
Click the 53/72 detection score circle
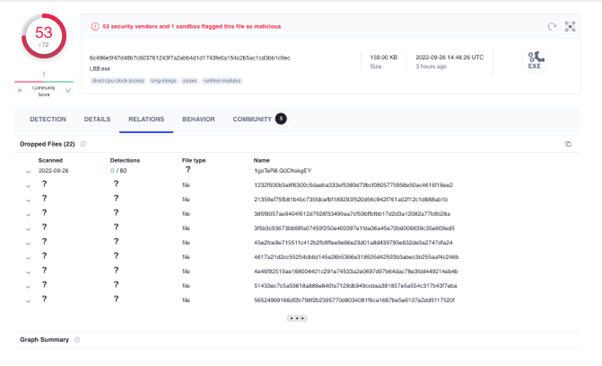[44, 36]
